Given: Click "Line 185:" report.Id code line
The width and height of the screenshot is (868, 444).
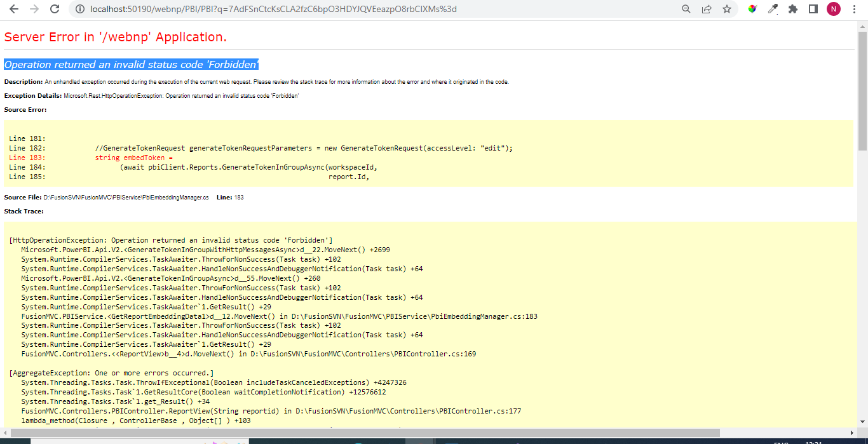Looking at the screenshot, I should 189,177.
